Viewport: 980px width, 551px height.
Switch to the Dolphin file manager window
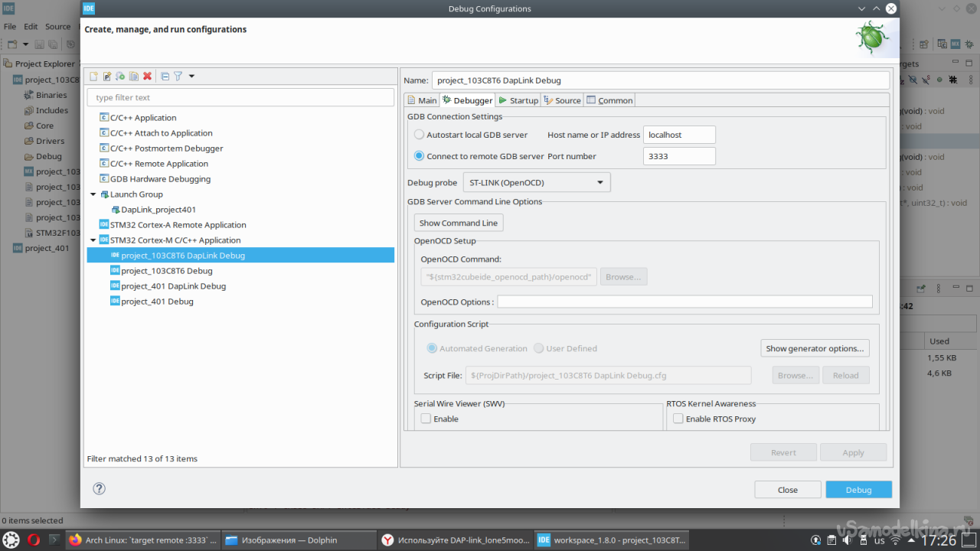tap(299, 540)
